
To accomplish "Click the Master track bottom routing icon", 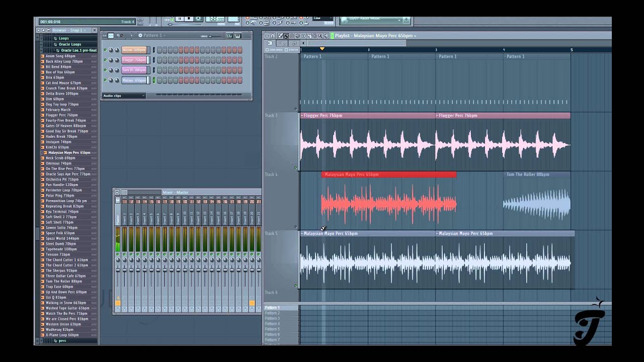I will [118, 309].
